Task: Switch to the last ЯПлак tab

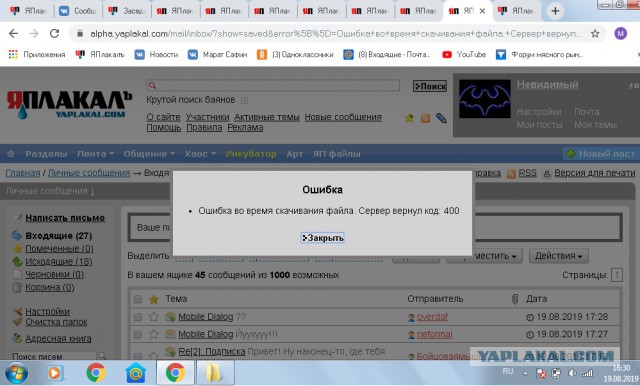Action: coord(516,11)
